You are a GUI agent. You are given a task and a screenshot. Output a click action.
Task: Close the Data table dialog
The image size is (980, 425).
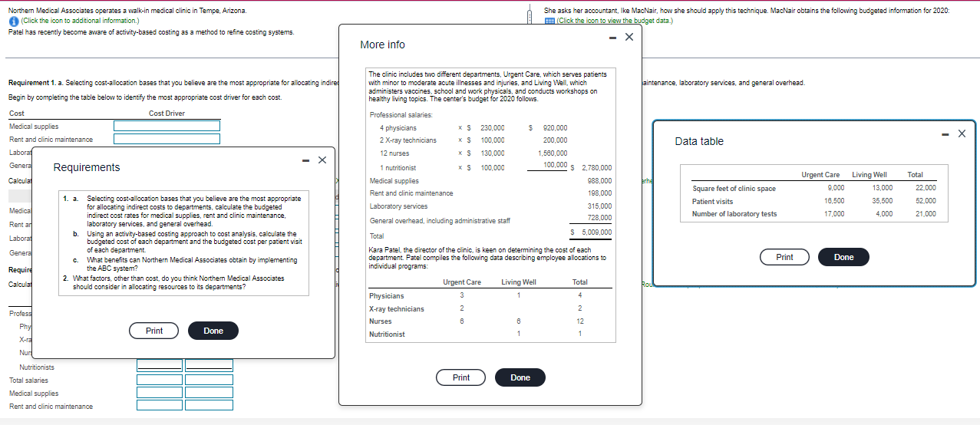point(962,133)
